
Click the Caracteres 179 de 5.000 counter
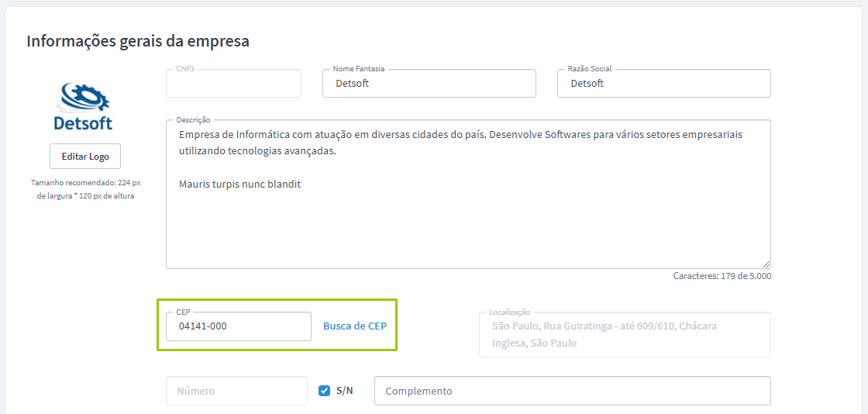coord(722,276)
